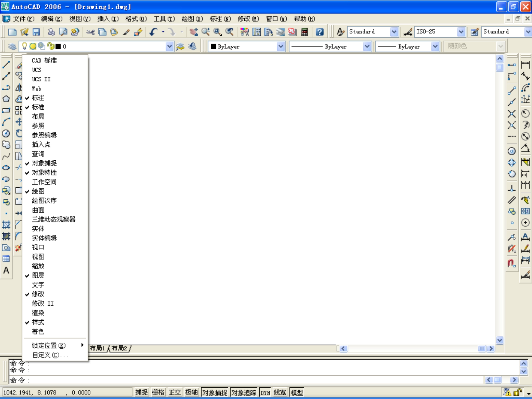Click the horizontal scrollbar left arrow

[344, 349]
